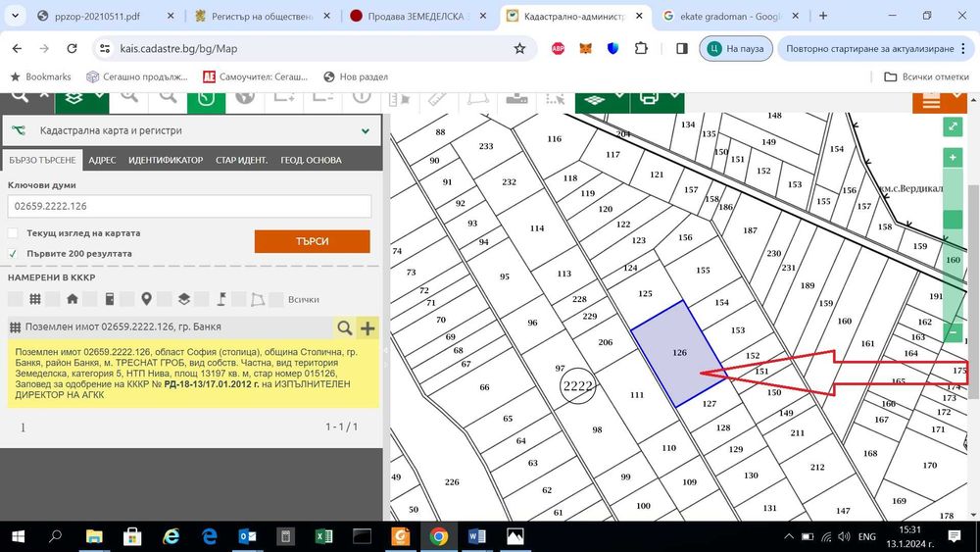This screenshot has height=552, width=980.
Task: Click the orange 'ТЪРСИ' button
Action: pyautogui.click(x=312, y=241)
